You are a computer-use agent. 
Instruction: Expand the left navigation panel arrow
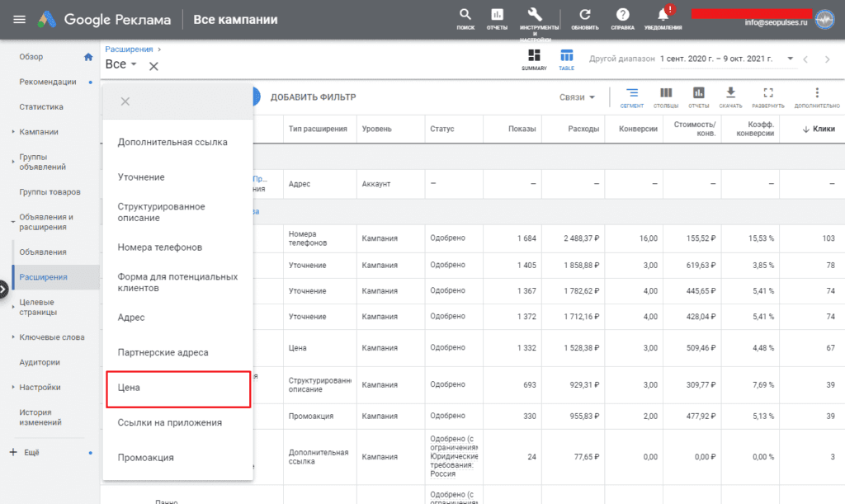point(3,290)
